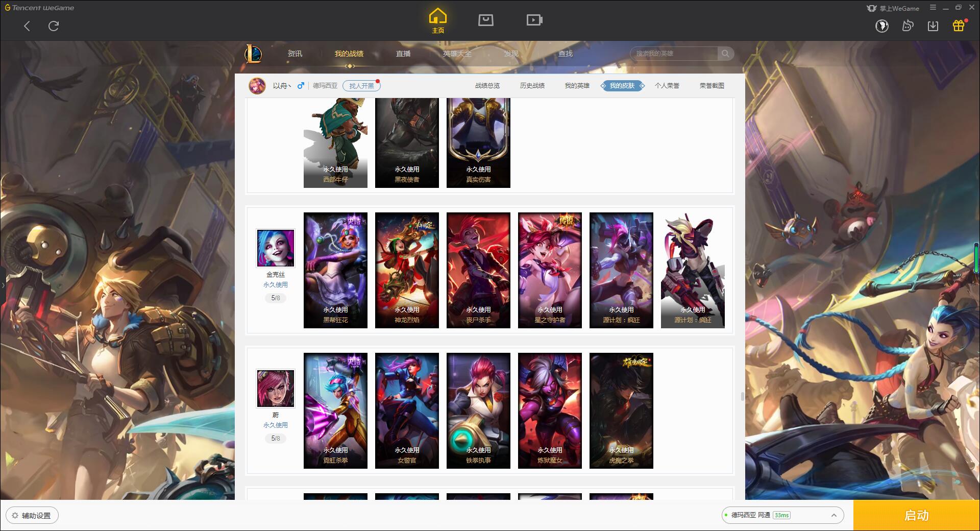Image resolution: width=980 pixels, height=531 pixels.
Task: Click the 德玛西亚 server label by username
Action: point(325,86)
